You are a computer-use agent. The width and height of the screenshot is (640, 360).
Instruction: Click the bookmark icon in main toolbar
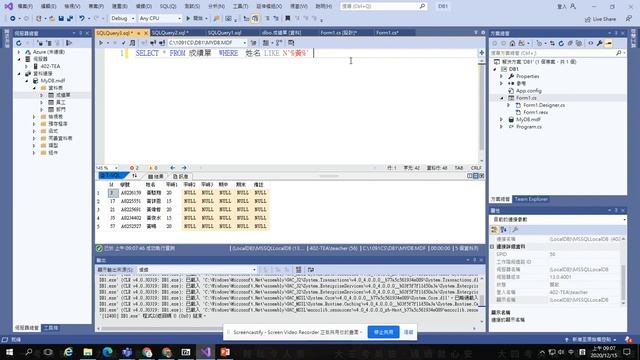point(288,18)
